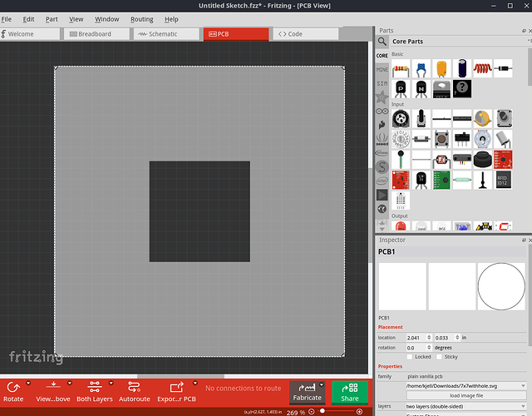Select the resistor part in Core Parts
The height and width of the screenshot is (416, 532).
pyautogui.click(x=401, y=68)
